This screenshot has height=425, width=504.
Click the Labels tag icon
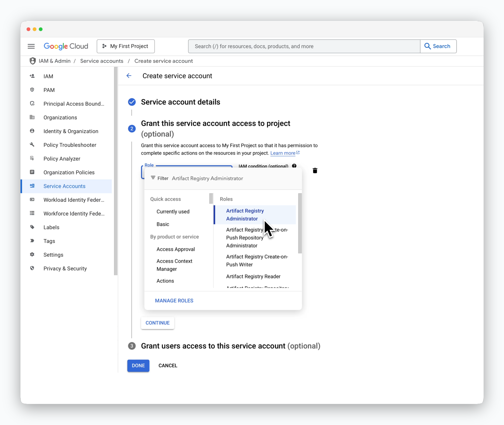[32, 227]
